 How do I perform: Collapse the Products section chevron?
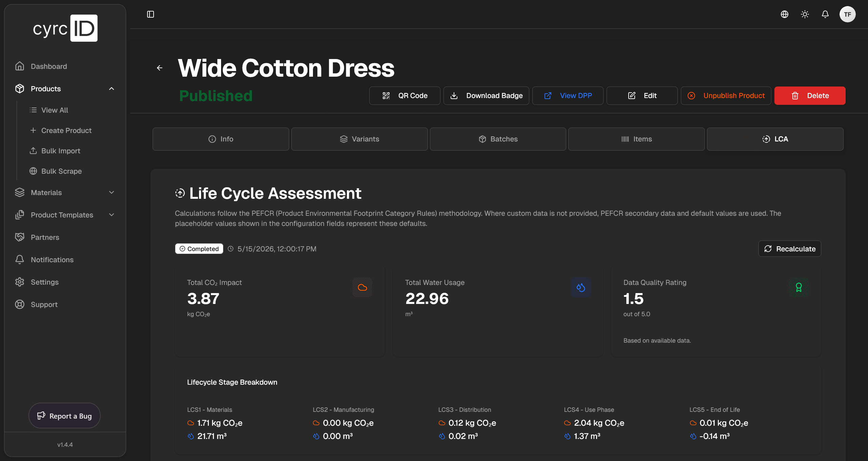(x=112, y=89)
